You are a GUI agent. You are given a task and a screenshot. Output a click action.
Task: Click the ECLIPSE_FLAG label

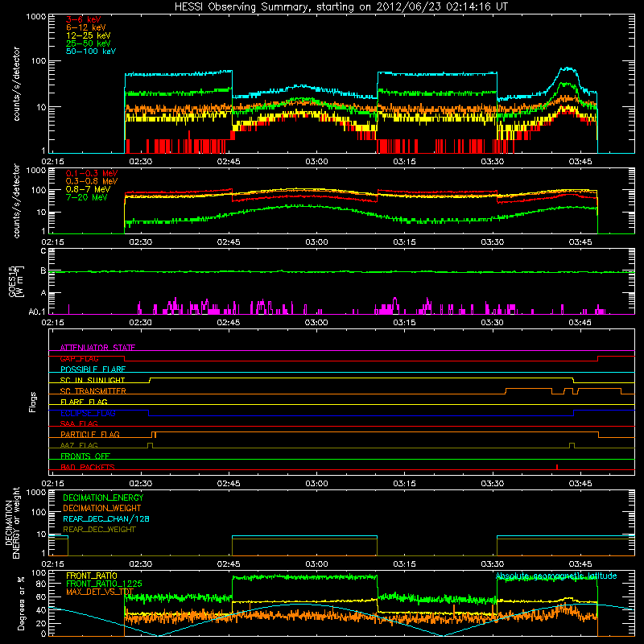[x=88, y=413]
